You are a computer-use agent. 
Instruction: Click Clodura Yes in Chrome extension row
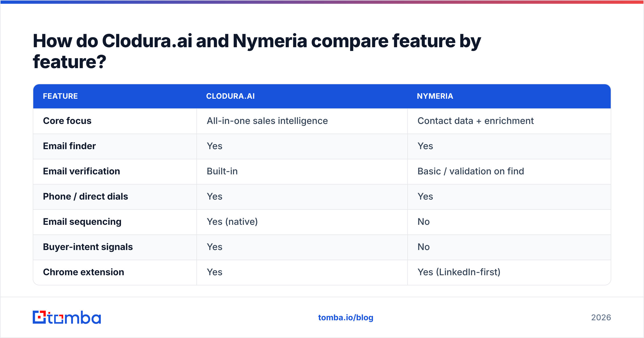[x=214, y=272]
